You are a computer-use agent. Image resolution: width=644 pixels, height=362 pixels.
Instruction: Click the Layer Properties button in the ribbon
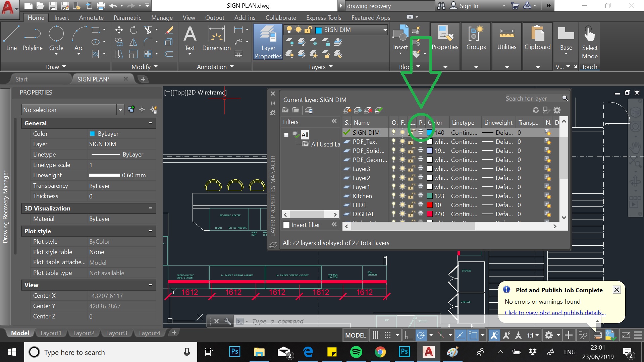[x=268, y=42]
